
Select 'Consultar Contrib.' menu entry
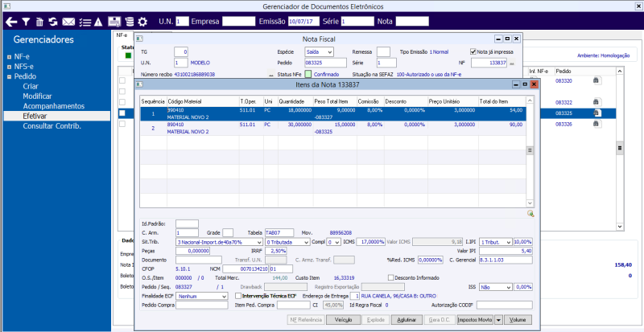55,126
